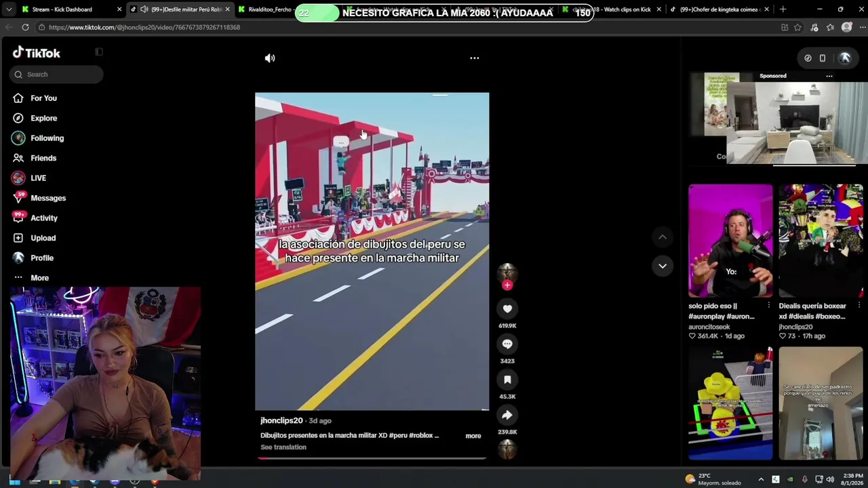Pause the Roblox military parade video
The width and height of the screenshot is (868, 488).
[372, 251]
